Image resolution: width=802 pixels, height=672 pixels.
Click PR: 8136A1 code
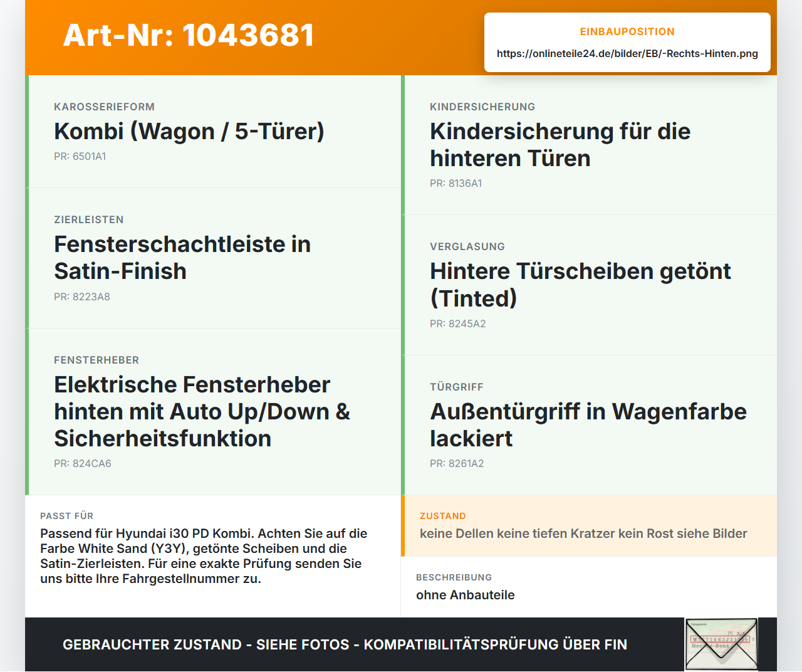click(x=456, y=183)
